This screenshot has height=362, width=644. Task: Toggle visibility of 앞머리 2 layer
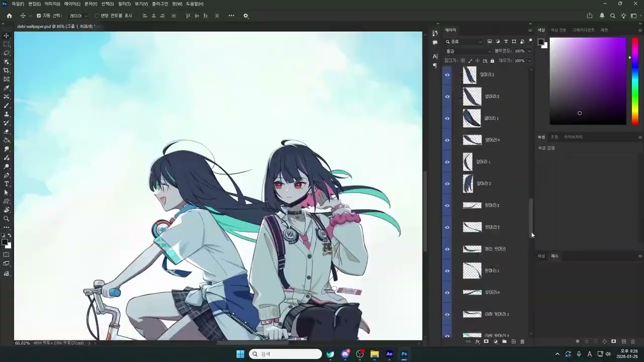tap(447, 184)
